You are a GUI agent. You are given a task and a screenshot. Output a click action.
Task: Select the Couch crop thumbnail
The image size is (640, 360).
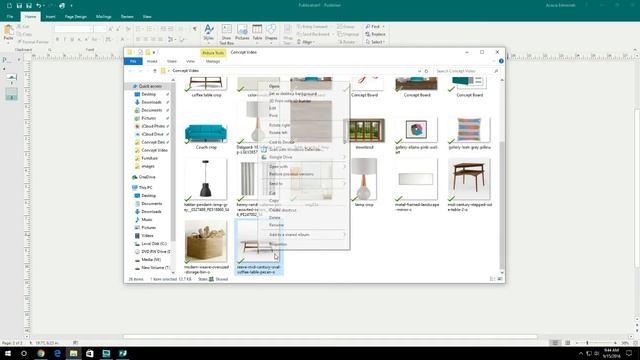point(206,134)
